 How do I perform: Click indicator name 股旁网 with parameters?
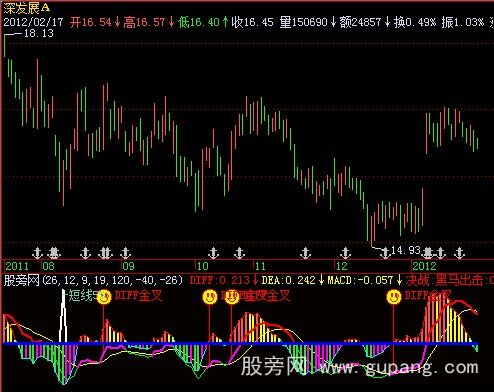pyautogui.click(x=93, y=280)
